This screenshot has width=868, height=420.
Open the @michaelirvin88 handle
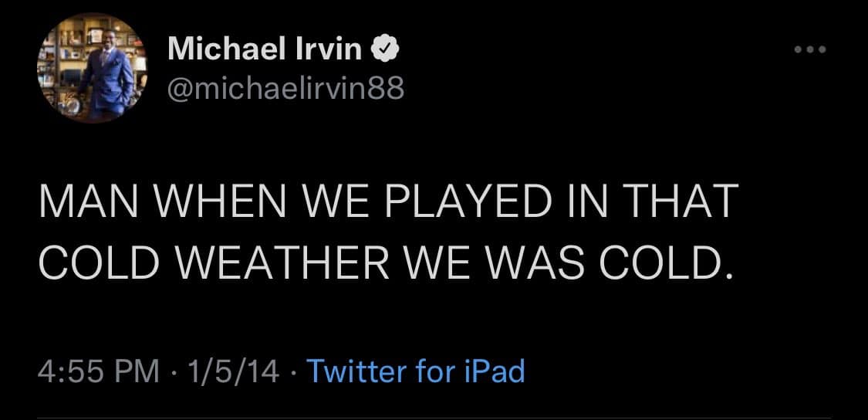coord(285,91)
